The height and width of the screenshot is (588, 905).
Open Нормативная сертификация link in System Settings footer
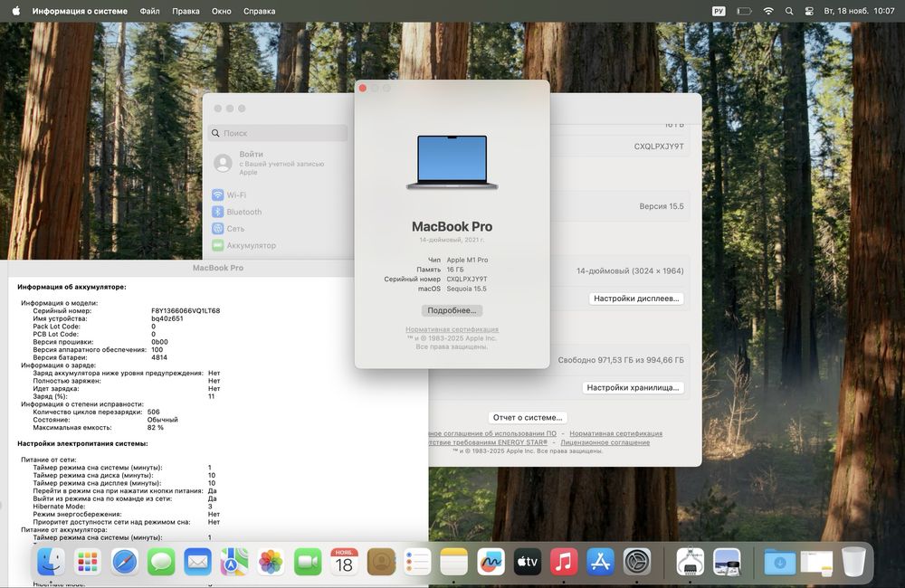tap(615, 433)
